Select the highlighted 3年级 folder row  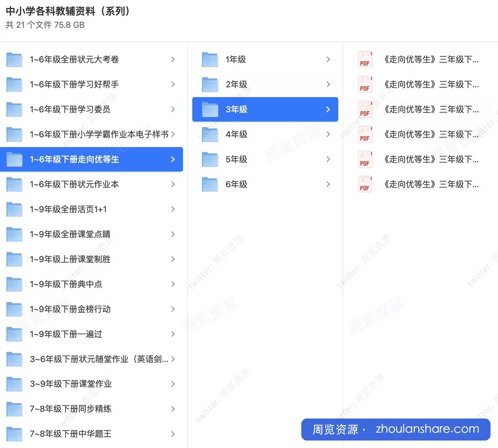[265, 109]
